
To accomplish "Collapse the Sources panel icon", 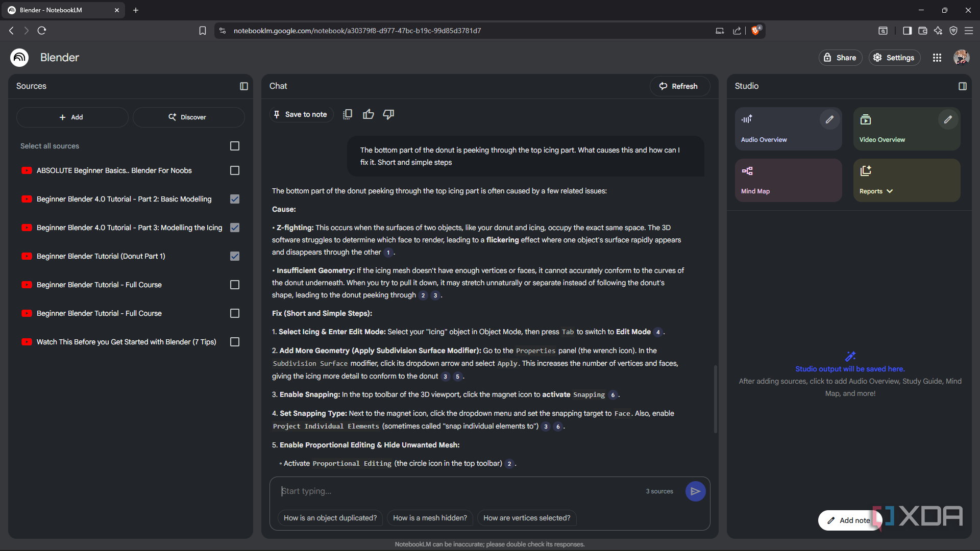I will 244,86.
